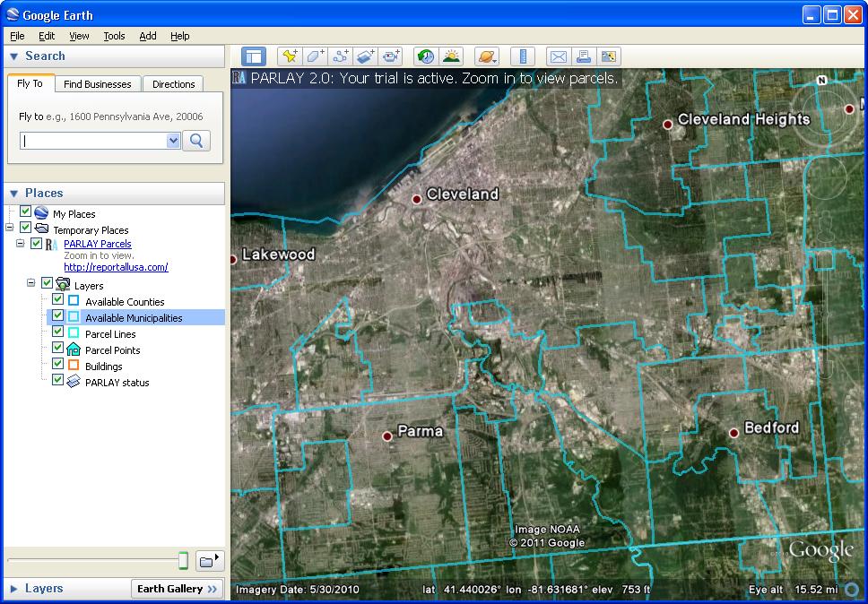The image size is (868, 604).
Task: Add a placemark using the pushpin icon
Action: coord(290,56)
